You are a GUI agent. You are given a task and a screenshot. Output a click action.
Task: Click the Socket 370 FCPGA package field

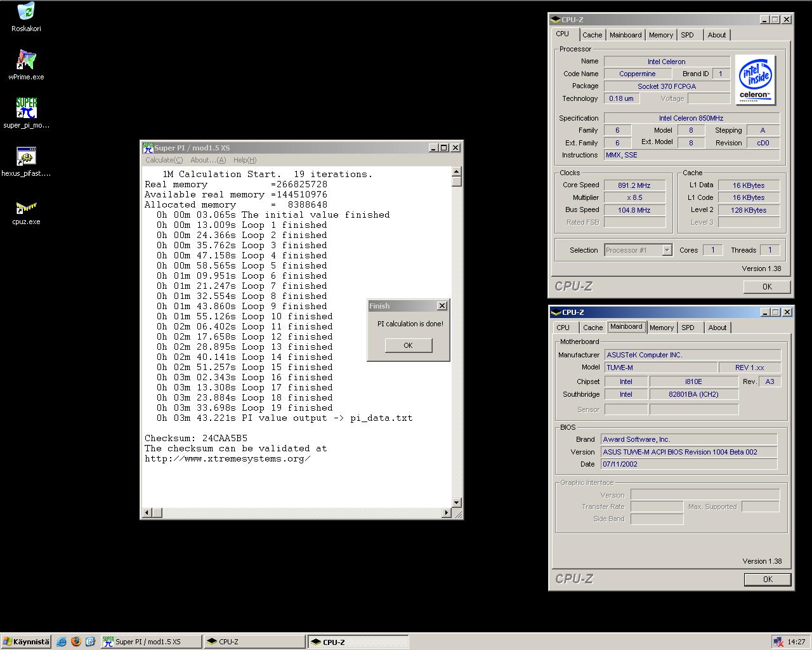pyautogui.click(x=667, y=86)
